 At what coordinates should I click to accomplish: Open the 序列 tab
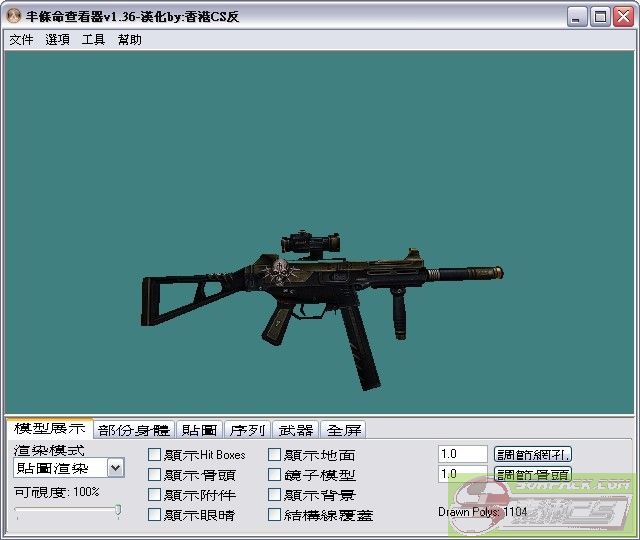tap(247, 430)
